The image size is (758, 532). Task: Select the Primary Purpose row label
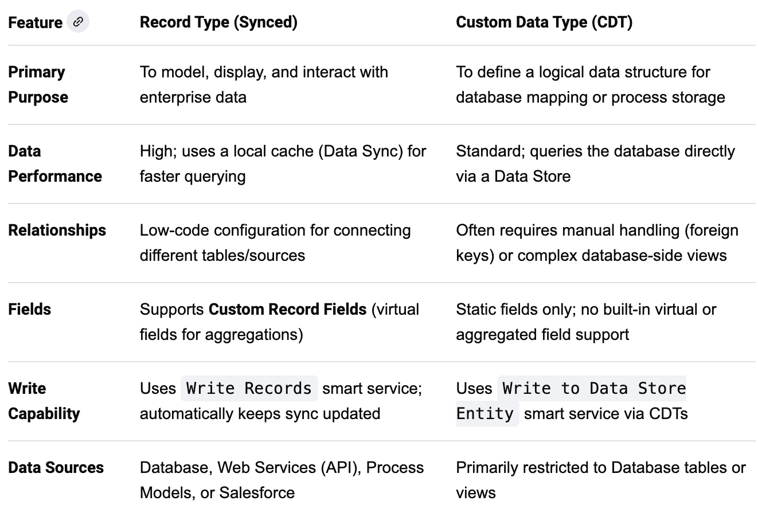[x=38, y=85]
